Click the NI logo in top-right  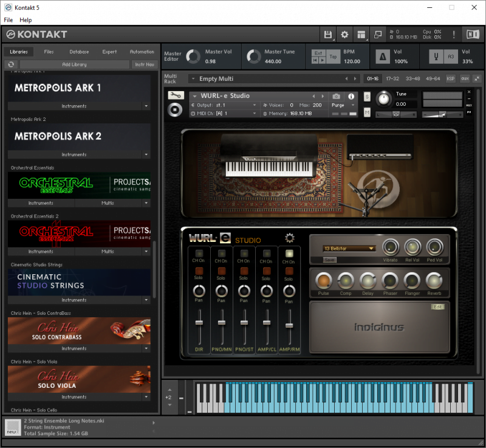pos(473,34)
